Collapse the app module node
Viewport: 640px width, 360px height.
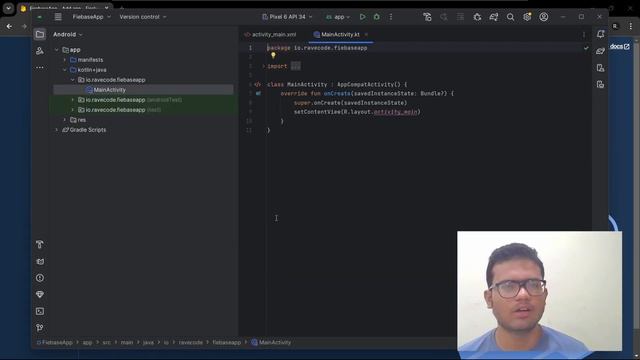57,50
